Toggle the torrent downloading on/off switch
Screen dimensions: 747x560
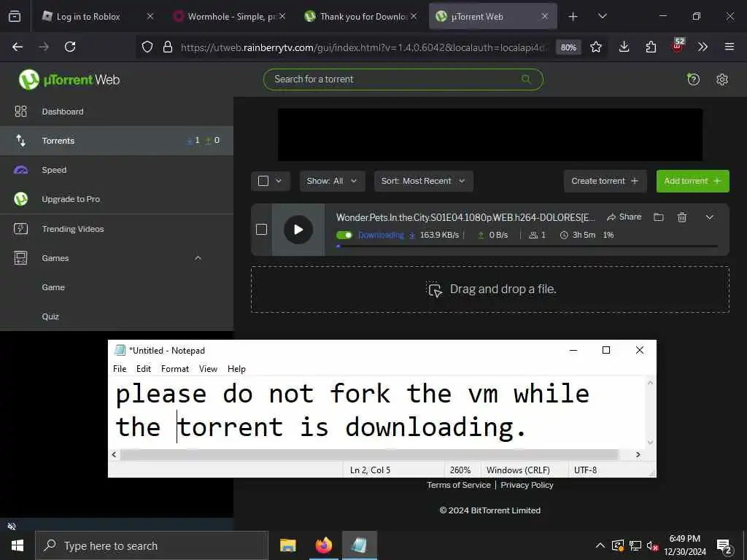[344, 235]
